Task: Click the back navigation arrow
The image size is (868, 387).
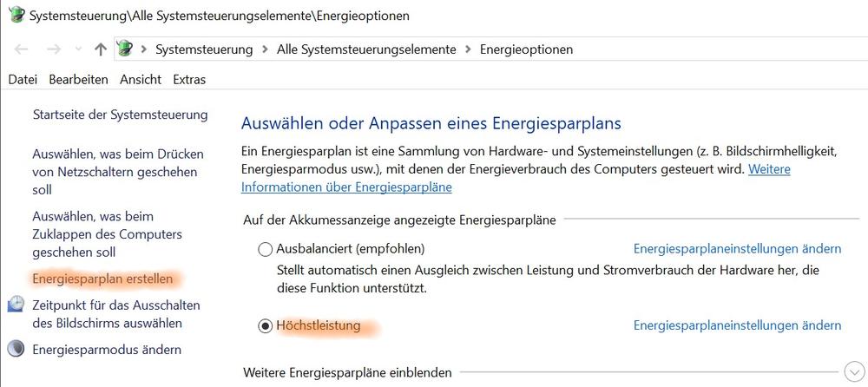Action: coord(22,49)
